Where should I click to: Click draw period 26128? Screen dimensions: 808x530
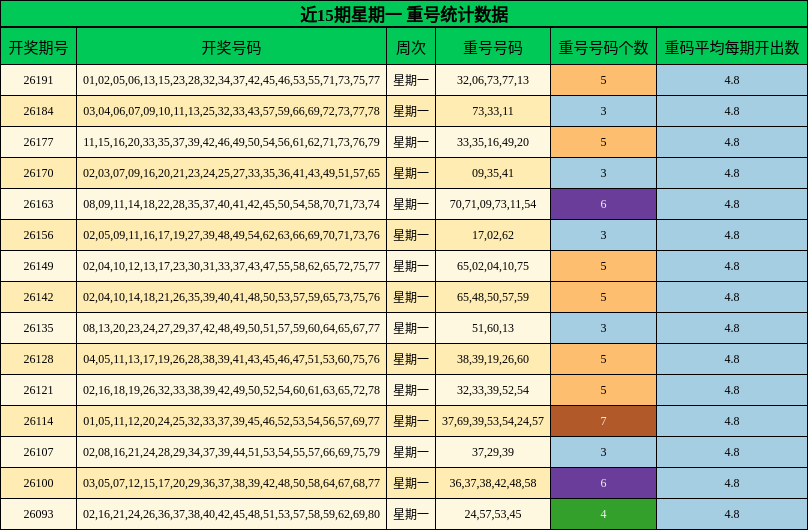[x=39, y=359]
